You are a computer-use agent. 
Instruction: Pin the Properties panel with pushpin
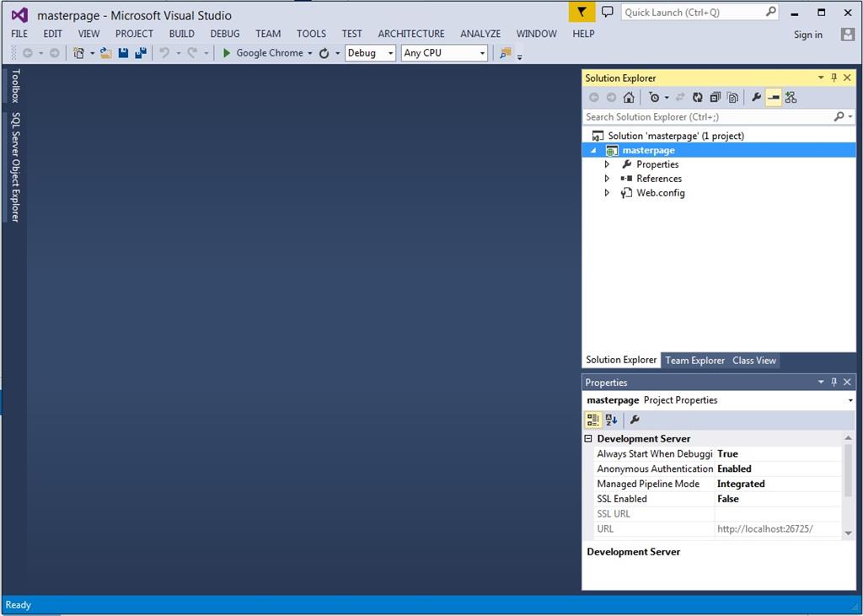[834, 382]
